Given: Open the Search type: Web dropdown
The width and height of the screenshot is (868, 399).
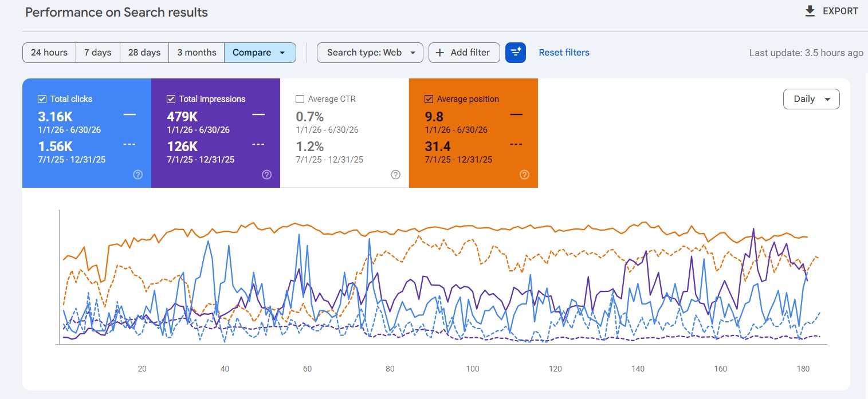Looking at the screenshot, I should (370, 52).
